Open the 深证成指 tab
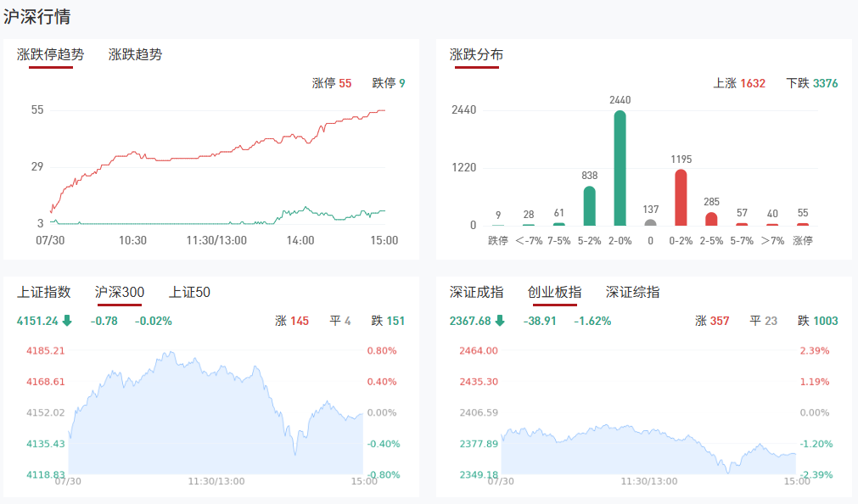This screenshot has height=504, width=858. [x=476, y=292]
